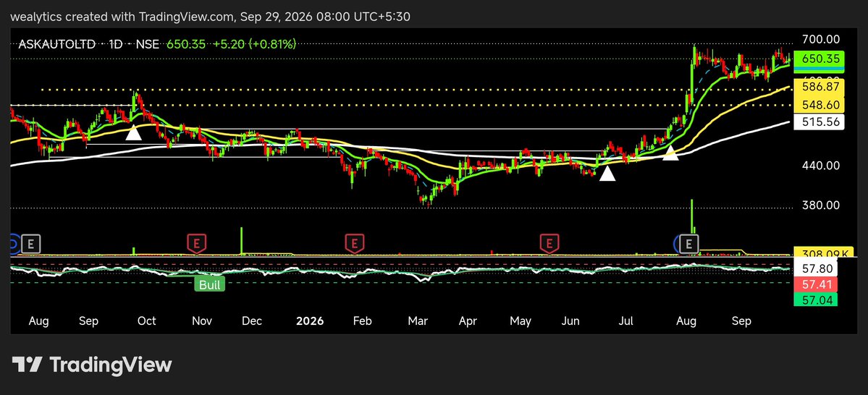Viewport: 868px width, 395px height.
Task: Click the green 650.35 price axis label
Action: [819, 59]
